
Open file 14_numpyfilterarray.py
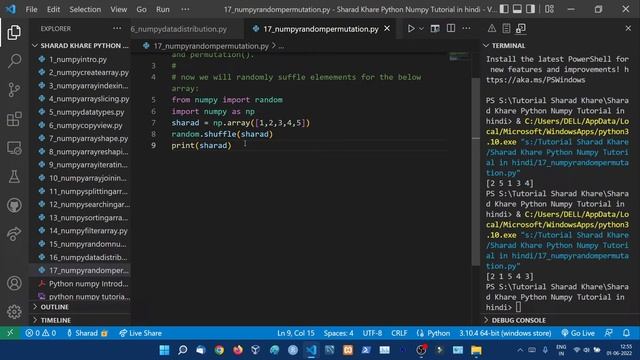click(80, 231)
